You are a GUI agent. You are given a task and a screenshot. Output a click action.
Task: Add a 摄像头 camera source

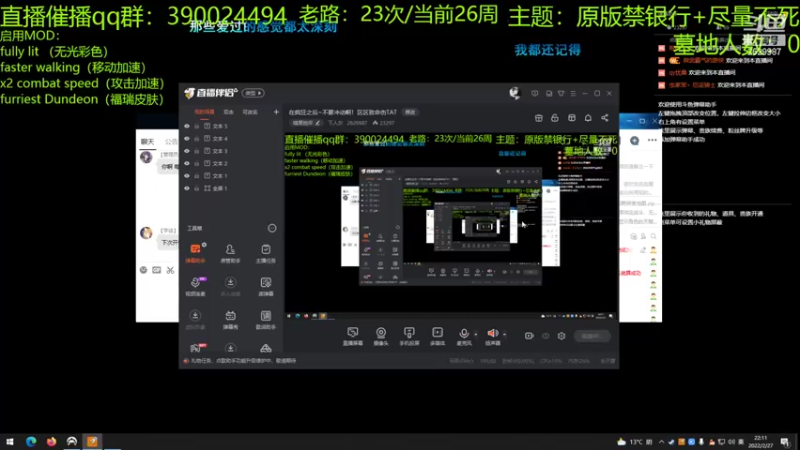[381, 336]
